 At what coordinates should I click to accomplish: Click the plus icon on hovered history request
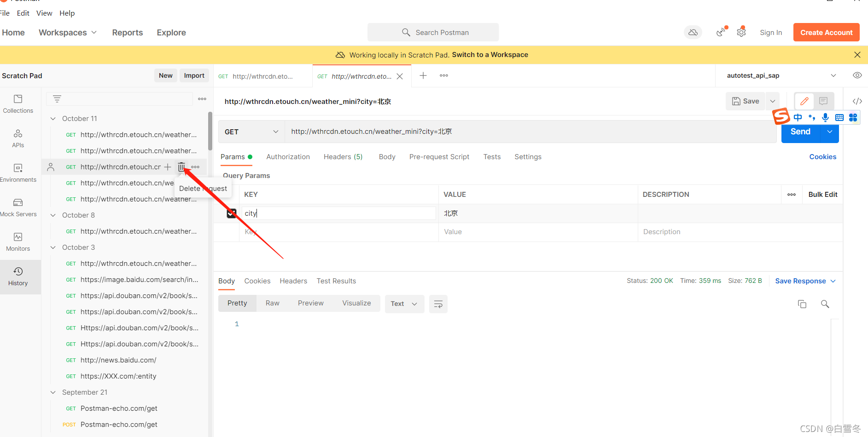(168, 167)
